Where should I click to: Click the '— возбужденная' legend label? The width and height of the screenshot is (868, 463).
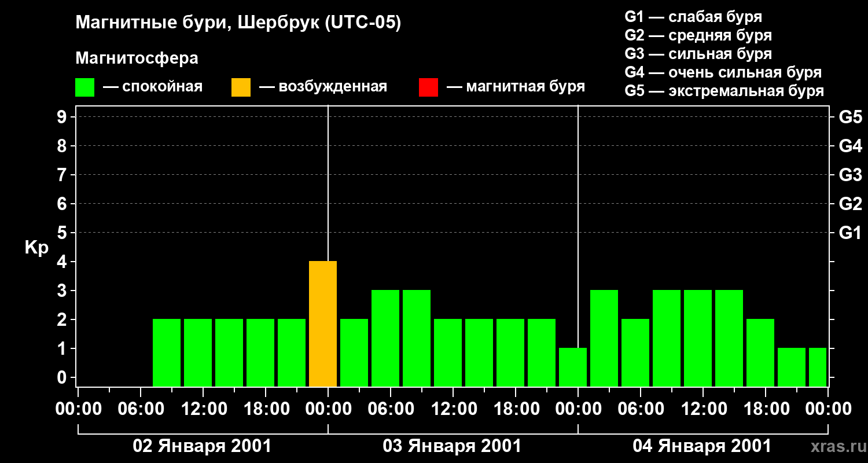pos(323,87)
